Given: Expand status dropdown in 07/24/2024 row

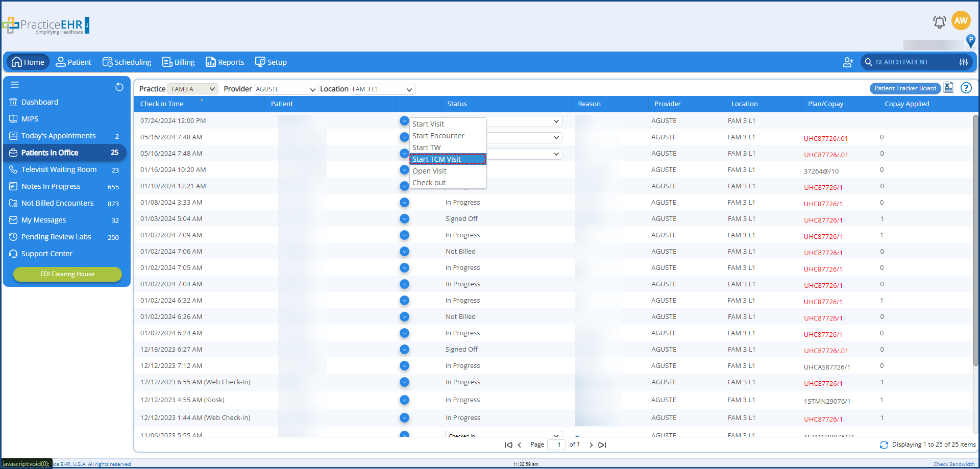Looking at the screenshot, I should point(556,121).
